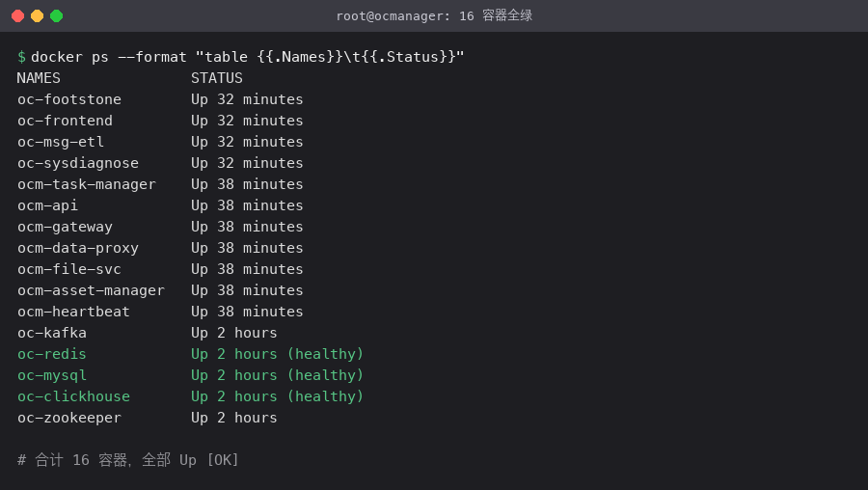Click the docker ps command line text
The width and height of the screenshot is (868, 490).
tap(248, 57)
